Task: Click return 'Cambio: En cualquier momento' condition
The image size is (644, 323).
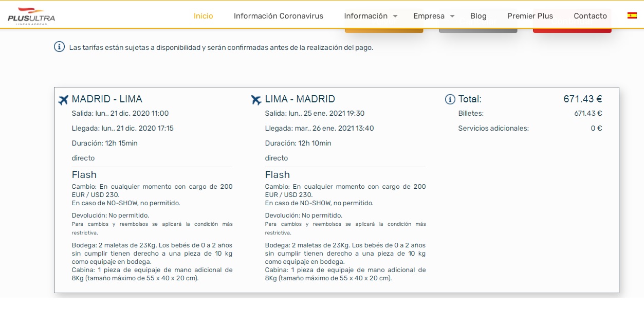Action: click(345, 191)
